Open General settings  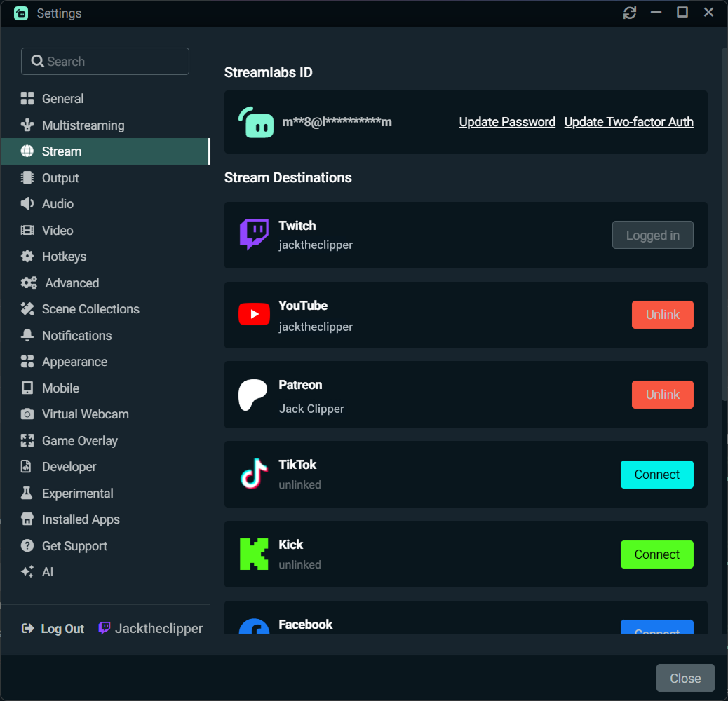pyautogui.click(x=105, y=98)
